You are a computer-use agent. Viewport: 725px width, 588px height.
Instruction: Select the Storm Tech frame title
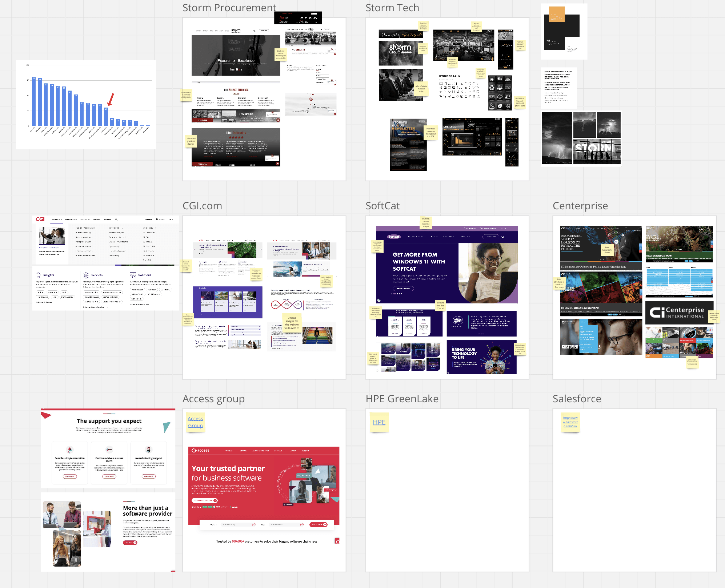pyautogui.click(x=392, y=8)
